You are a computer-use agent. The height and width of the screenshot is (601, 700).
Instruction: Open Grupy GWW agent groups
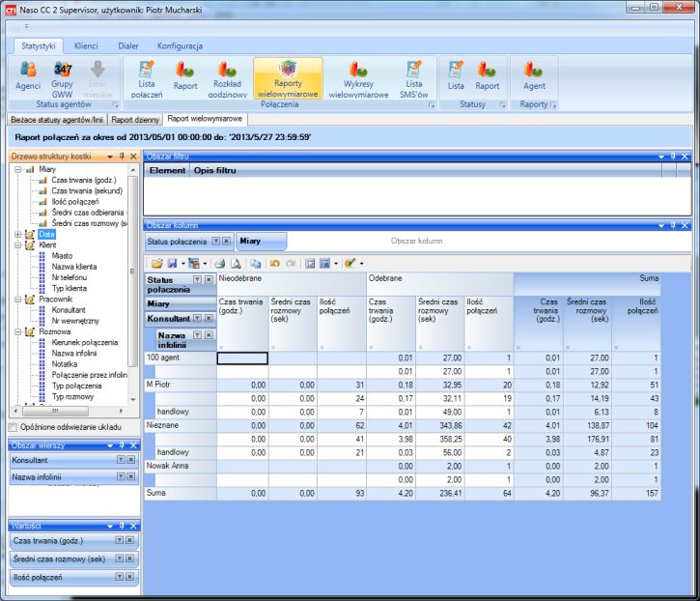(x=62, y=78)
